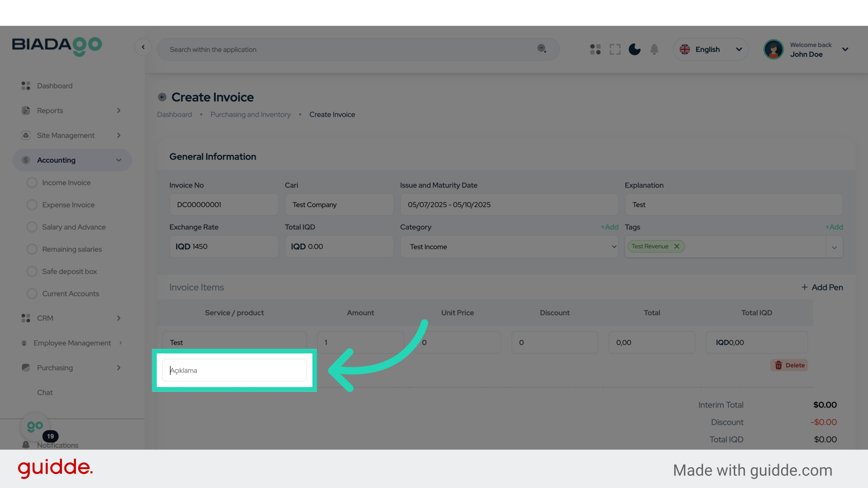
Task: Enter fullscreen mode icon
Action: [x=615, y=49]
